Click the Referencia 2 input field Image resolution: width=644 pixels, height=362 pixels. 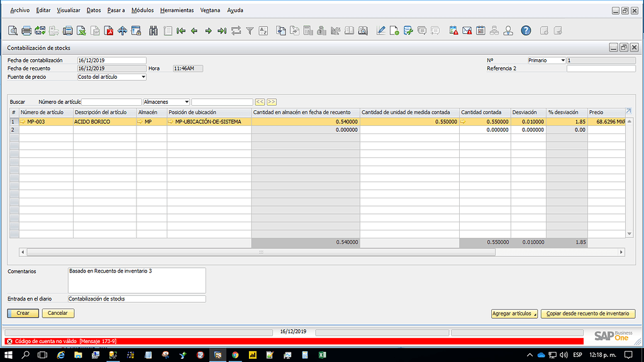tap(601, 69)
